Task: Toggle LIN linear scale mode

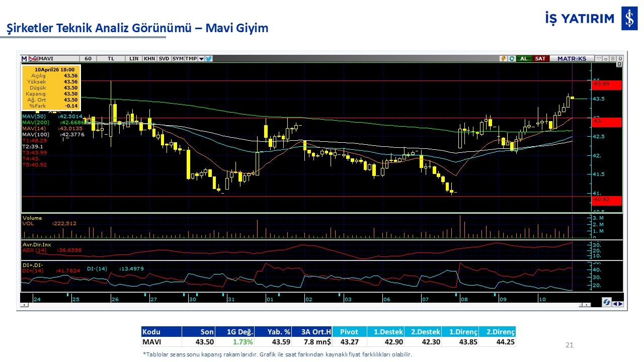Action: 134,58
